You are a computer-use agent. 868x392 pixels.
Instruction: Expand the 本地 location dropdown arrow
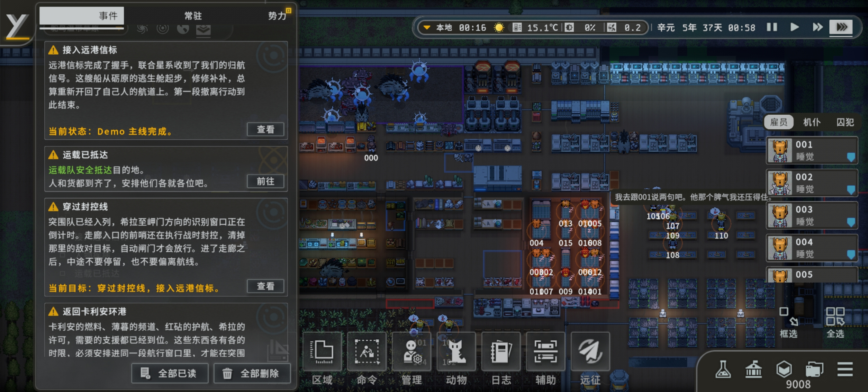click(427, 27)
